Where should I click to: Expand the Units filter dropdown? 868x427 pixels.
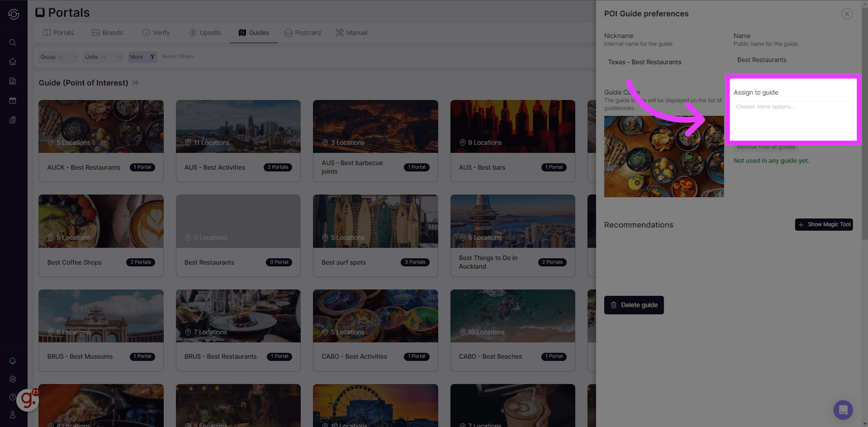click(x=103, y=57)
